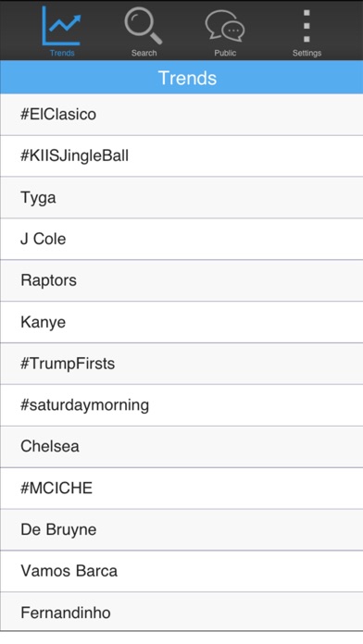
Task: Open the Public chat bubbles icon
Action: [x=225, y=26]
